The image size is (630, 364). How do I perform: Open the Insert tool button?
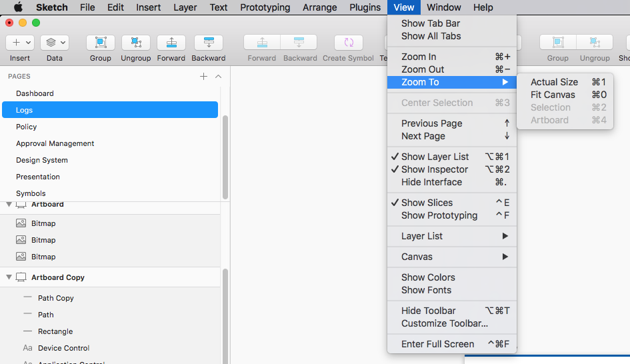[20, 42]
